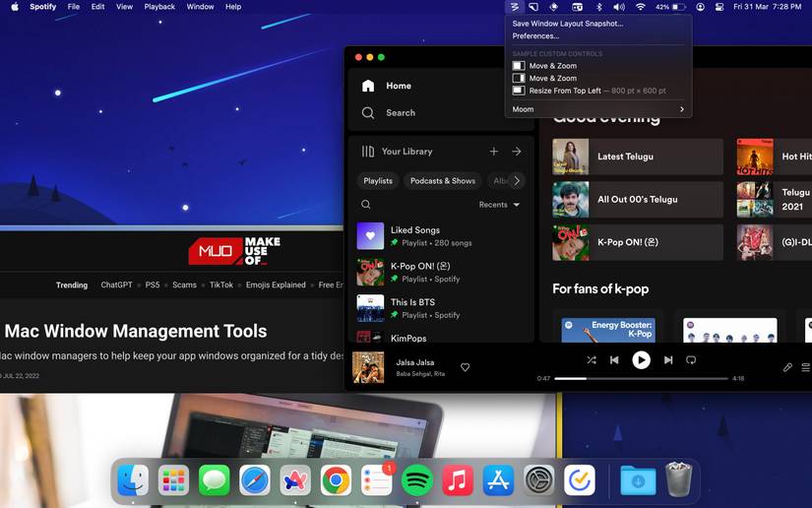The width and height of the screenshot is (812, 508).
Task: Filter library by Playlists
Action: pos(378,181)
